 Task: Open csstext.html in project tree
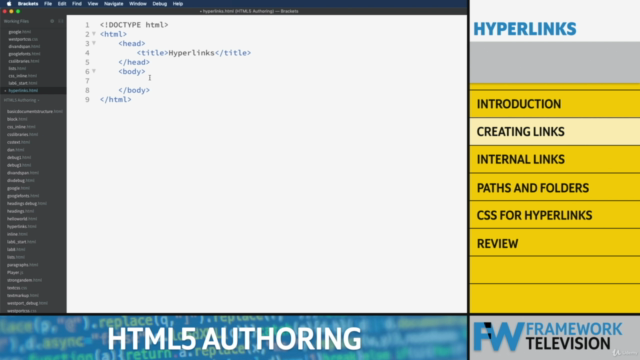[18, 142]
